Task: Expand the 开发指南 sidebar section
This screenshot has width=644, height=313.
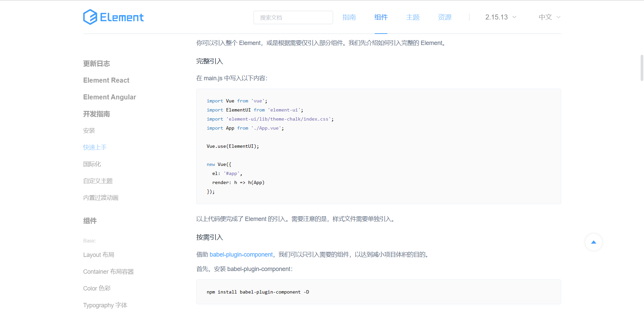Action: click(x=96, y=114)
